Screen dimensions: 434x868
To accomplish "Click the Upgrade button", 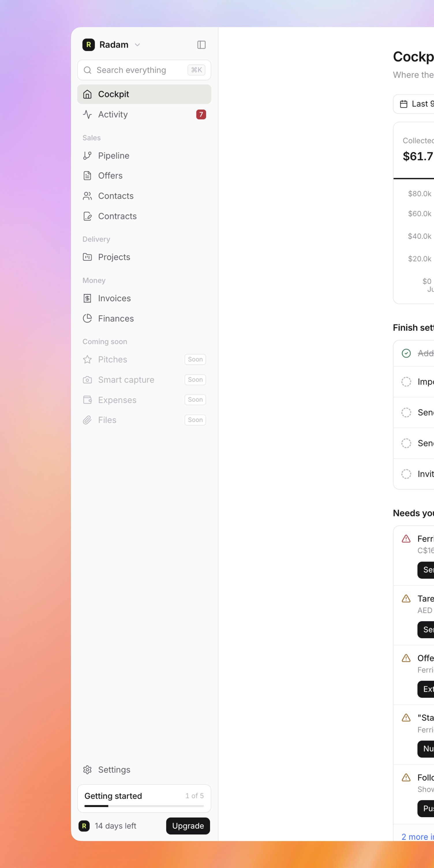I will click(x=188, y=826).
